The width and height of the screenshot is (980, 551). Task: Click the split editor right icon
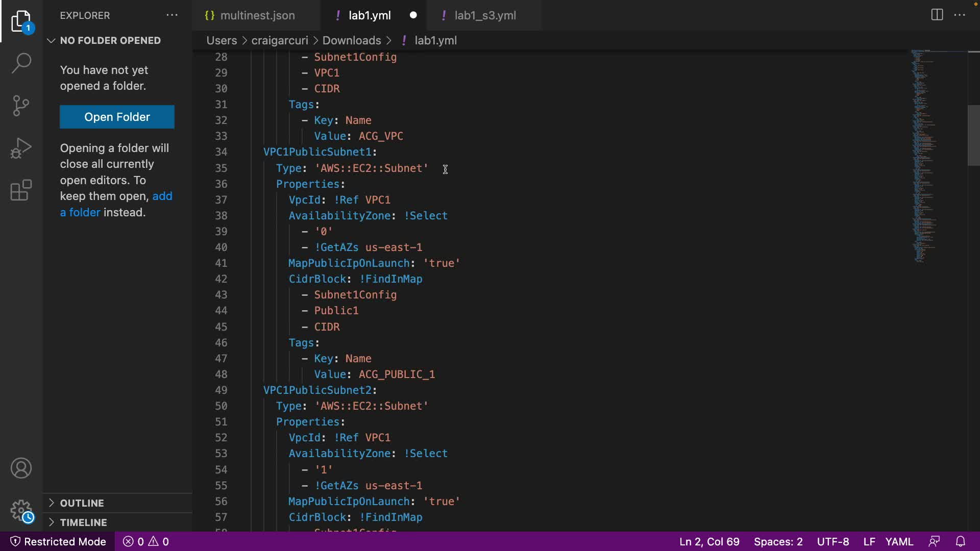(937, 15)
